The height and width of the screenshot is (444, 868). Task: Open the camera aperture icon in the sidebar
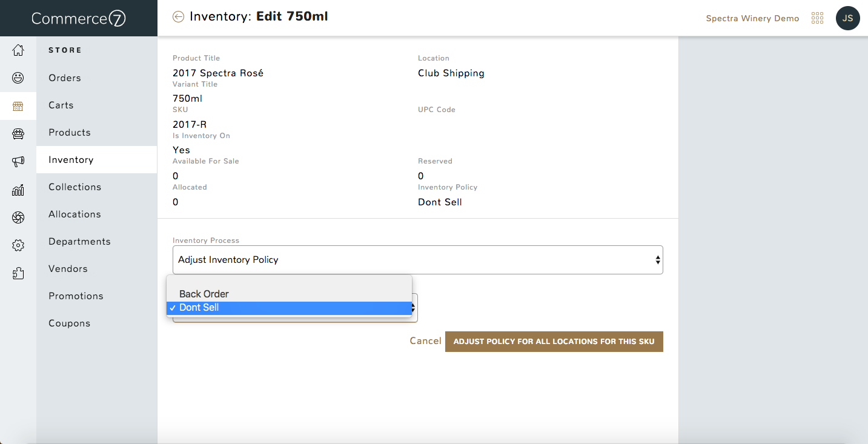pos(18,217)
